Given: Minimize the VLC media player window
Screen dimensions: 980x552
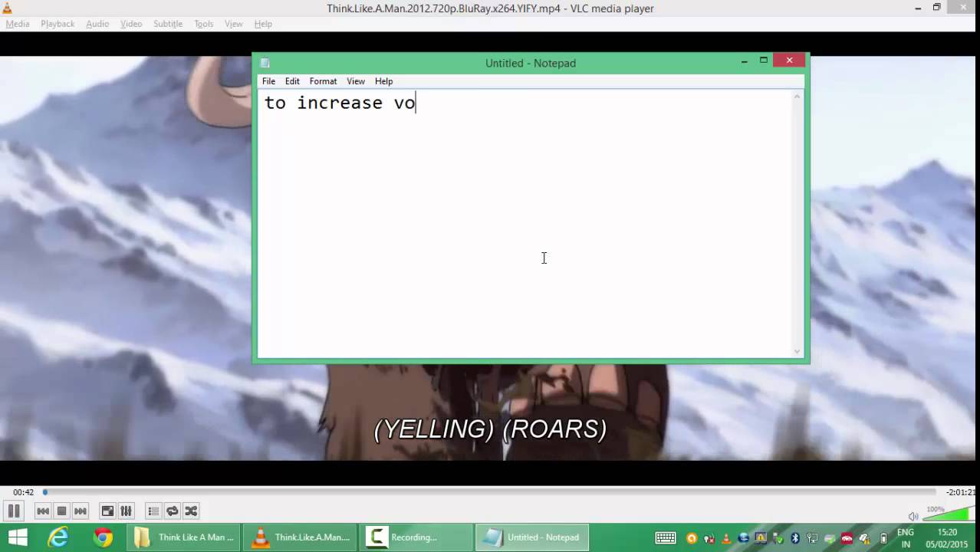Looking at the screenshot, I should click(x=918, y=8).
